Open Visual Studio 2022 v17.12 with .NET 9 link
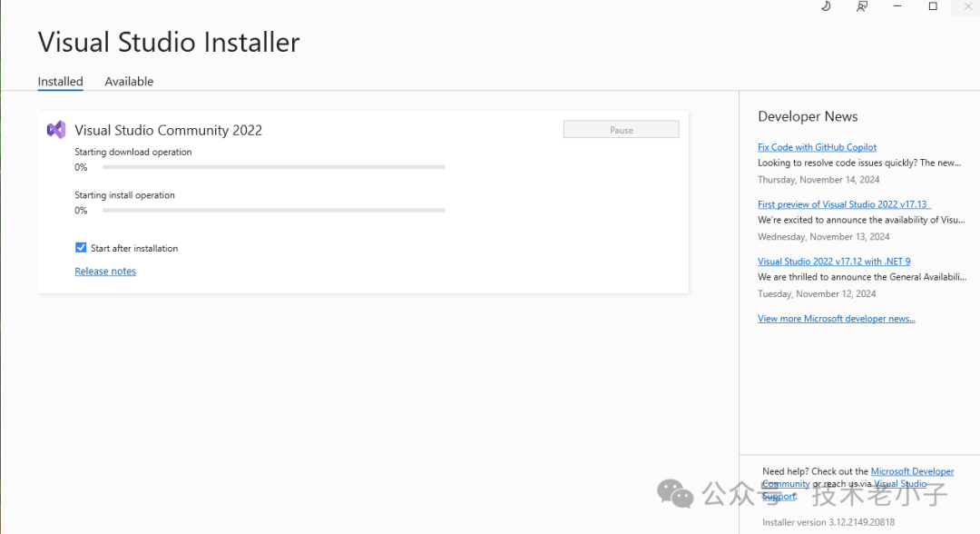 point(834,262)
